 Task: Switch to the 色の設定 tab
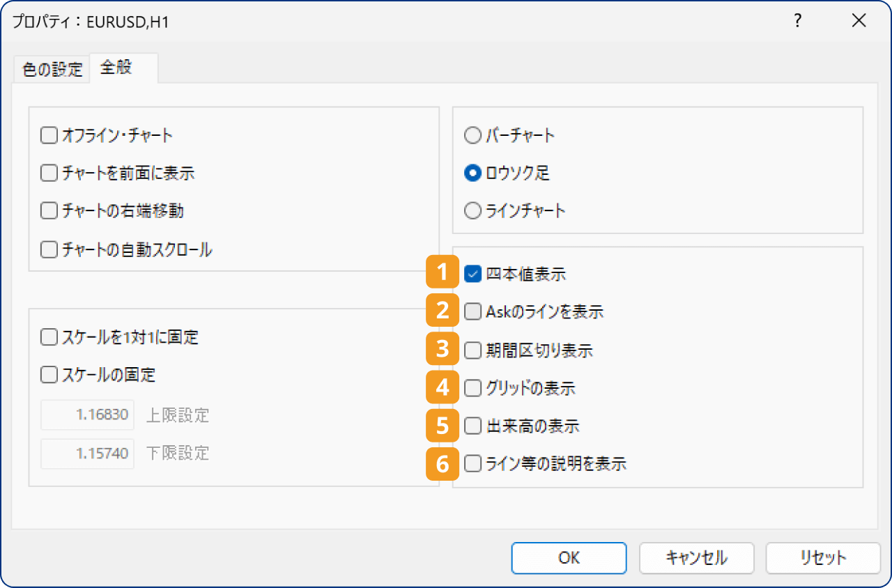51,69
